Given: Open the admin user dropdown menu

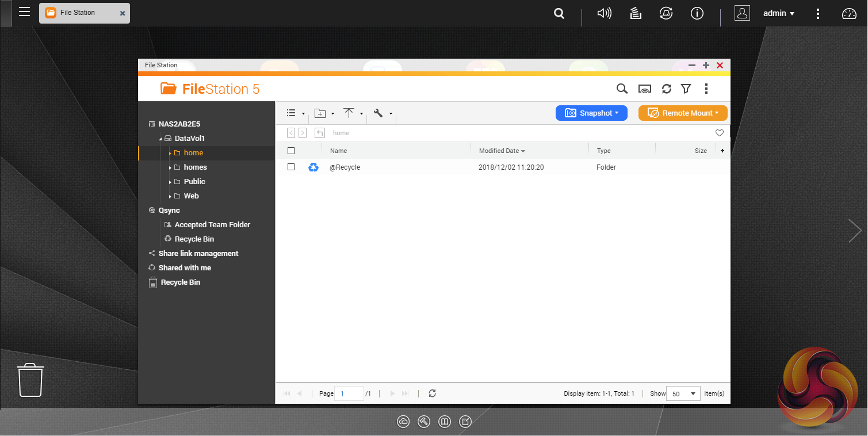Looking at the screenshot, I should (779, 13).
